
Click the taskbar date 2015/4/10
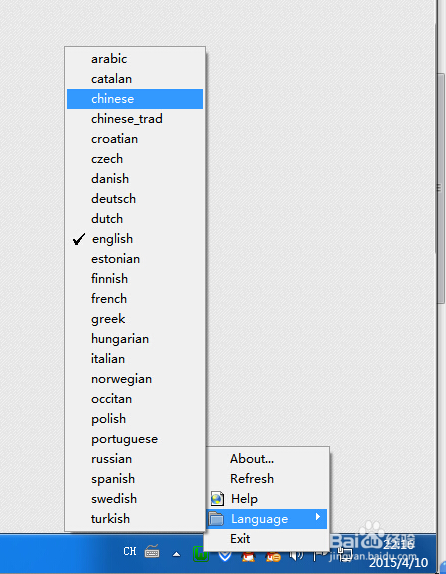(x=398, y=562)
